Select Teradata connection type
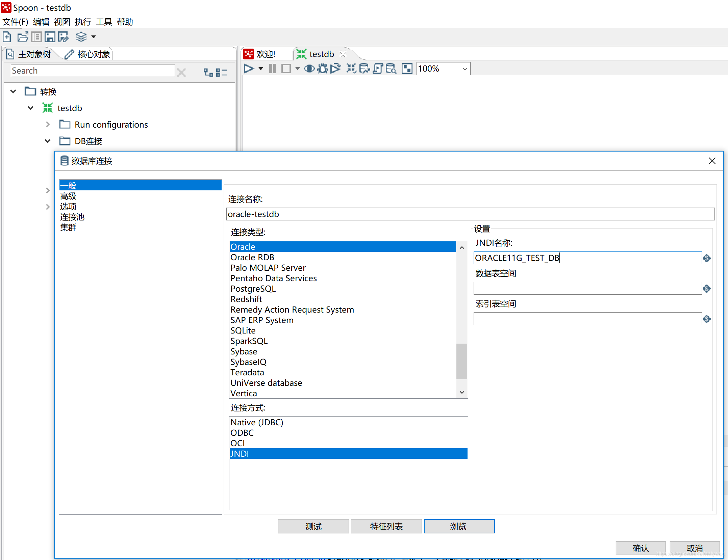 coord(343,372)
